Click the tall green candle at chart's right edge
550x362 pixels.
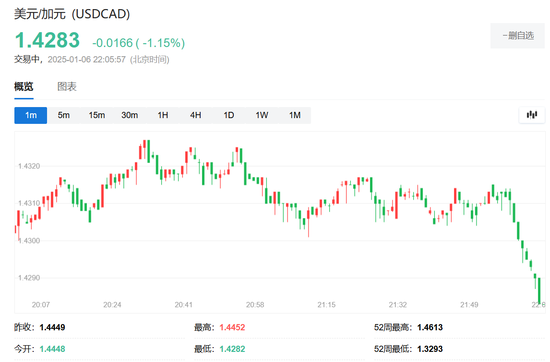tap(539, 290)
